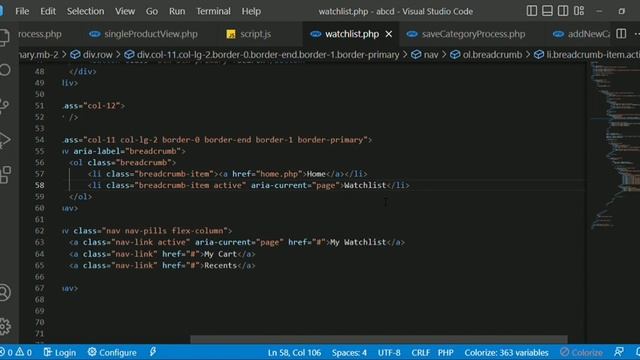Click 'My Cart' text on line 64
This screenshot has height=360, width=640.
pyautogui.click(x=220, y=254)
